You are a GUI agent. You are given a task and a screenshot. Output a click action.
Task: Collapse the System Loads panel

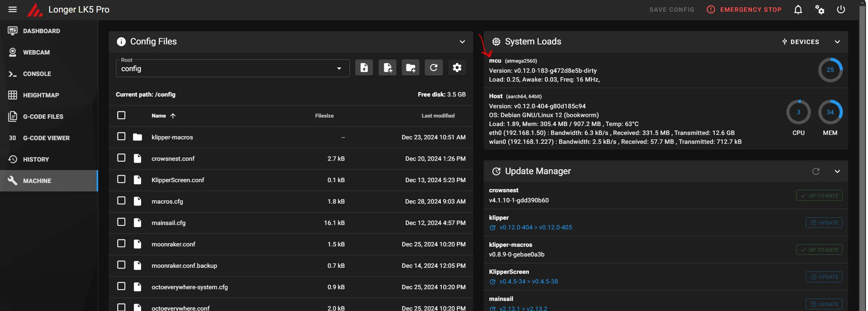pyautogui.click(x=837, y=42)
